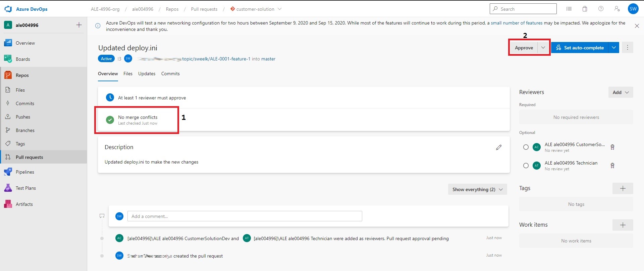Open the Help question mark icon
Screen dimensions: 644x271
601,9
